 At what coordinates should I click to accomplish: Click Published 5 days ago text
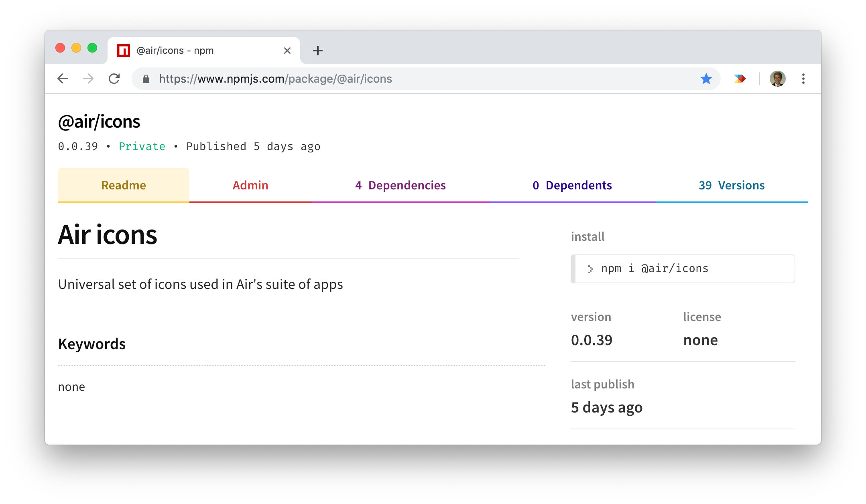253,146
